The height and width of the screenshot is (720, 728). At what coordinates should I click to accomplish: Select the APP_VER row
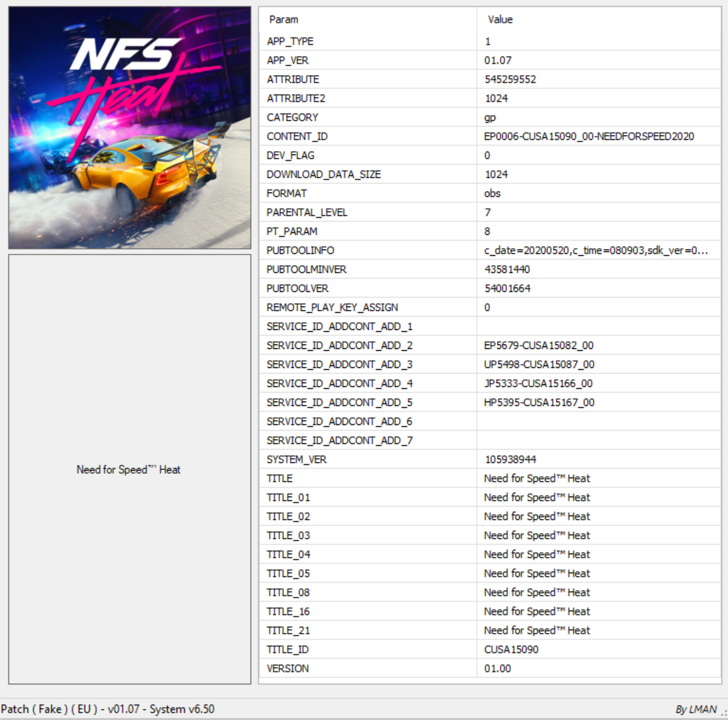tap(288, 60)
